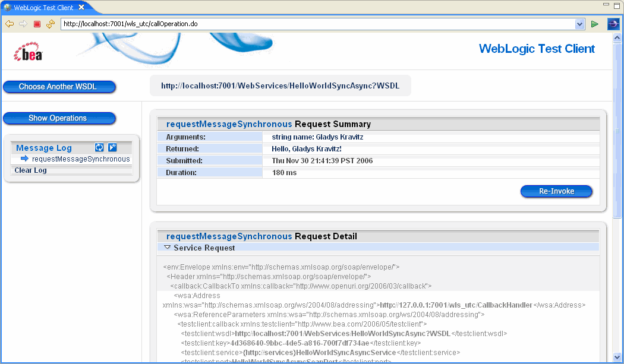624x364 pixels.
Task: Click the scrollbar down arrow
Action: (617, 357)
